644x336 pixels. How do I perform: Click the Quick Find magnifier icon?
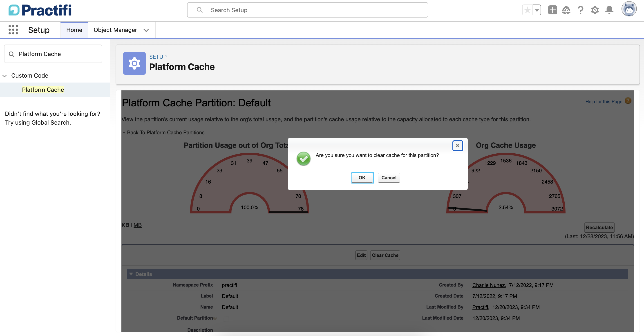tap(11, 54)
